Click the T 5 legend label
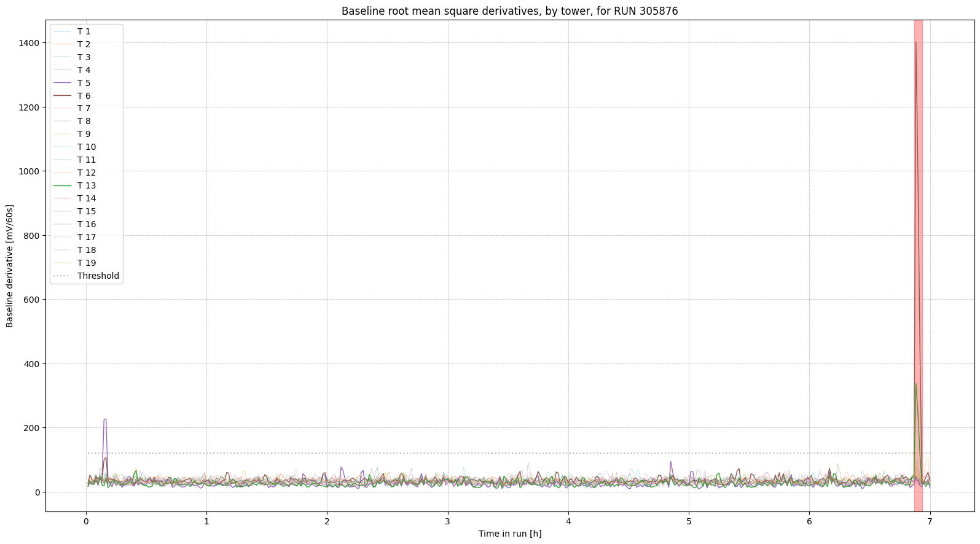980x544 pixels. (84, 83)
